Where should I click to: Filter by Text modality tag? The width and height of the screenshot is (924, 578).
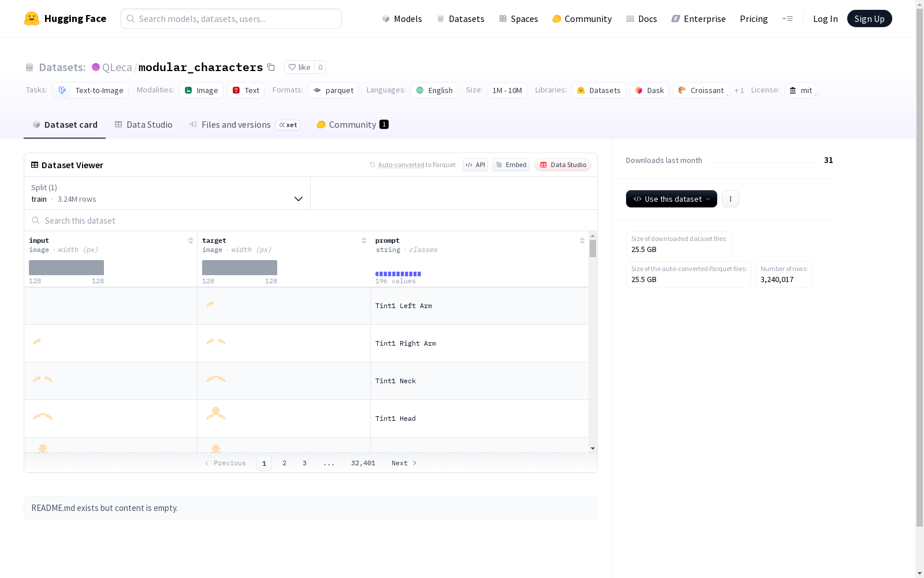[246, 90]
